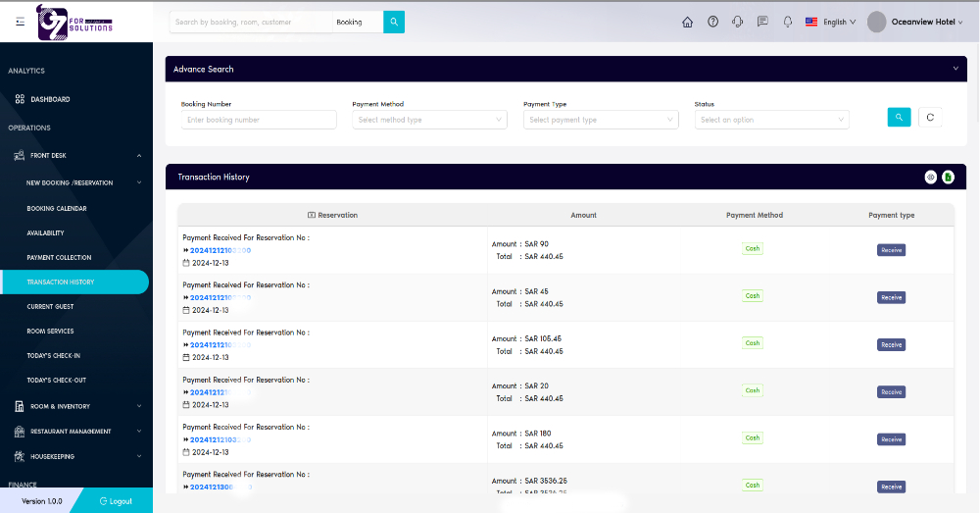Expand the Housekeeping chevron
Viewport: 980px width, 513px height.
pyautogui.click(x=139, y=457)
